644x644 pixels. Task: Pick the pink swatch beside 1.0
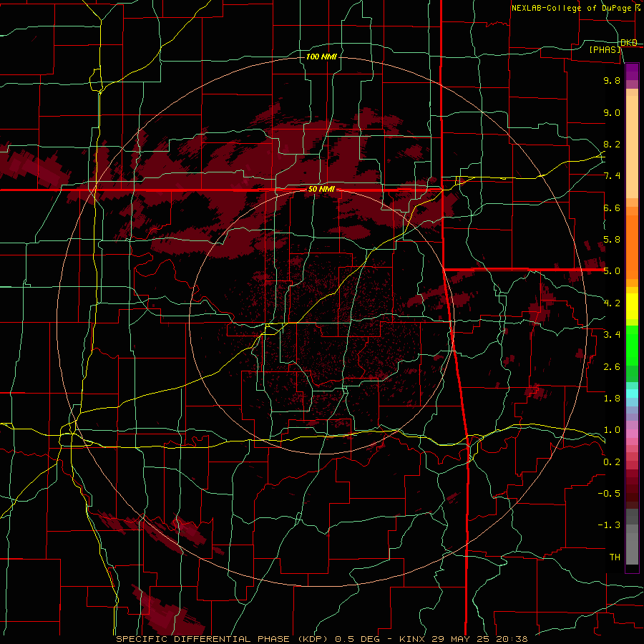pyautogui.click(x=632, y=433)
